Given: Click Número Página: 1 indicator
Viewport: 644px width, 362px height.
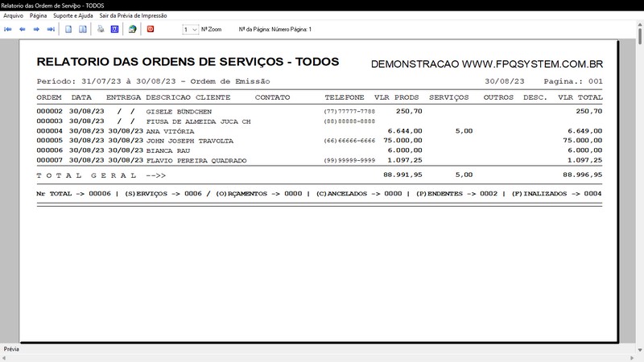Looking at the screenshot, I should [x=291, y=30].
